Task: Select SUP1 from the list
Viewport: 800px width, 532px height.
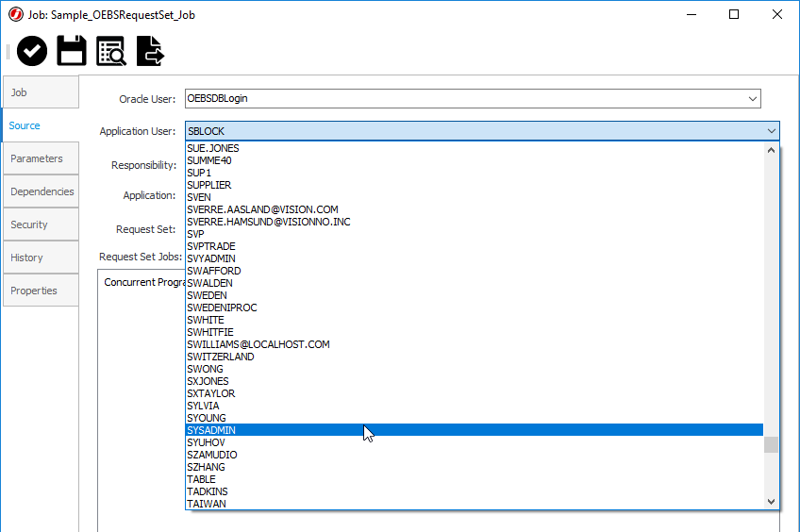Action: 475,173
